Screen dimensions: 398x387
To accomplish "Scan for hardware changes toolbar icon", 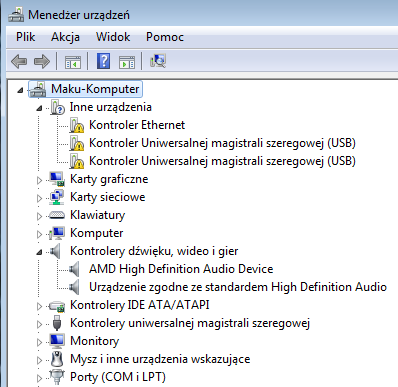I will click(158, 61).
